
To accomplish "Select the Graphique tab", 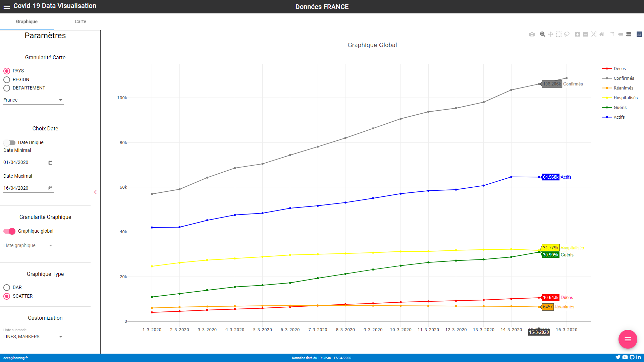I will pos(27,21).
